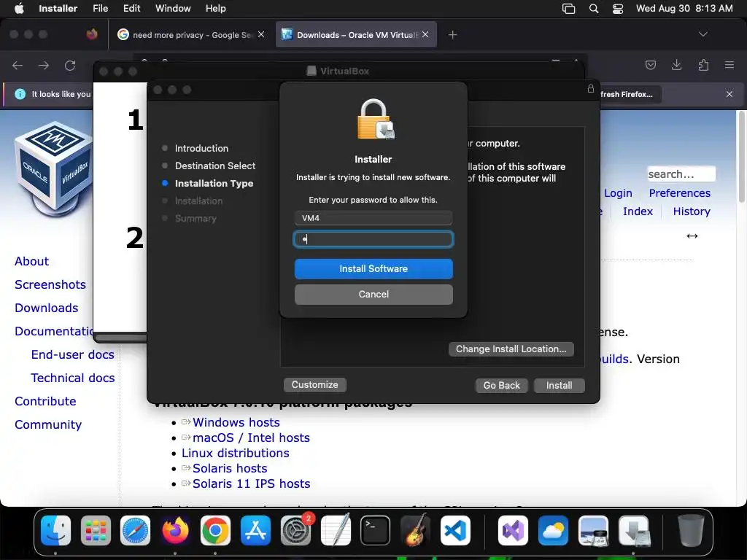Click the lock icon in installer window

[591, 88]
